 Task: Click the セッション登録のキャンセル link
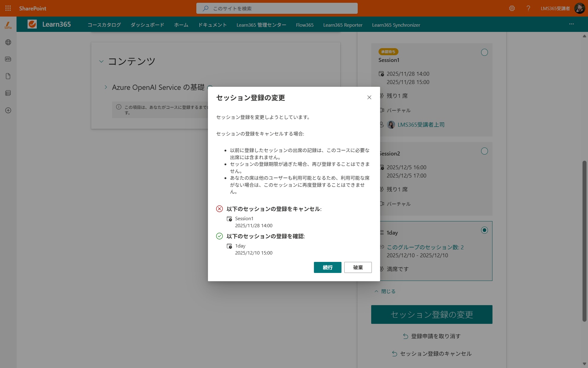point(436,354)
